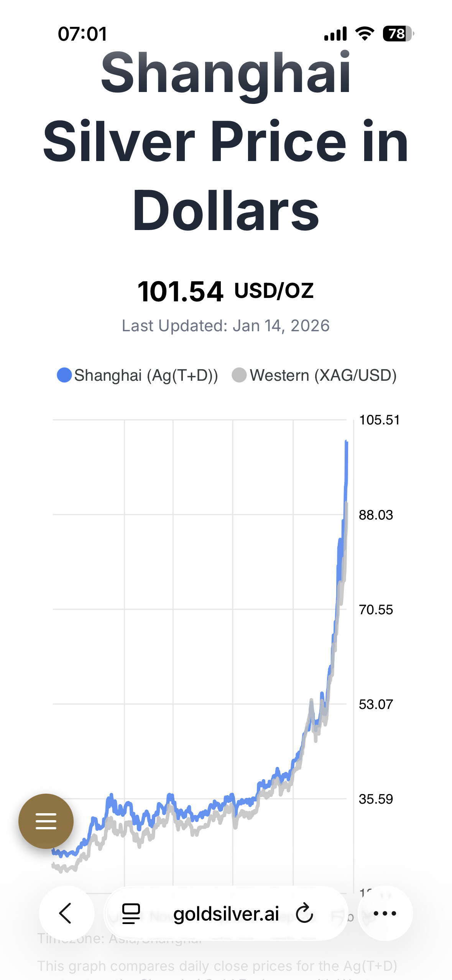
Task: Tap the browser back arrow
Action: [x=66, y=913]
